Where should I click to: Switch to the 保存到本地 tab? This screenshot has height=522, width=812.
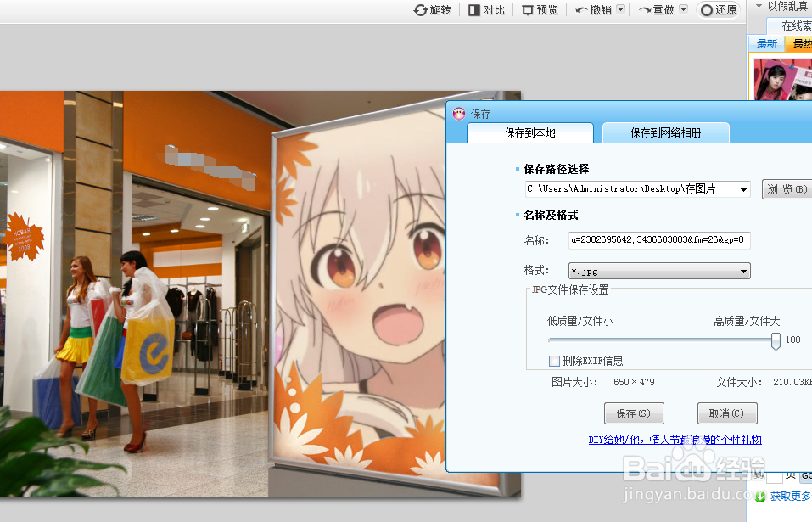(x=529, y=133)
